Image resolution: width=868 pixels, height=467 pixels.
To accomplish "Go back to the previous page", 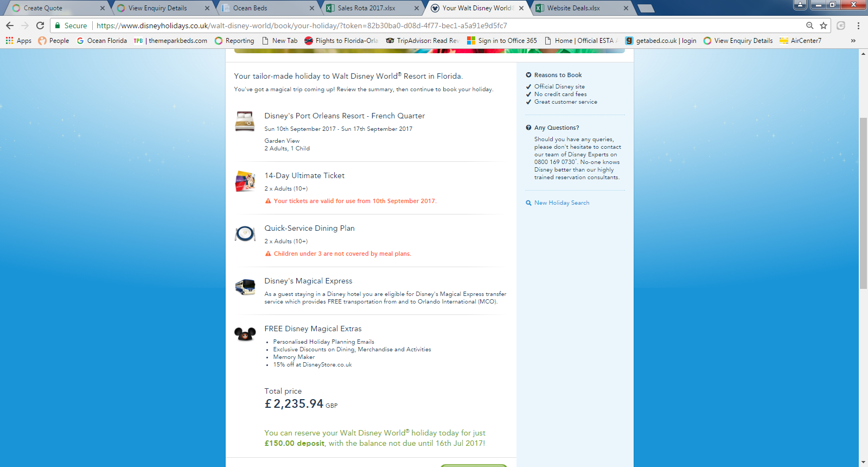I will click(x=10, y=26).
